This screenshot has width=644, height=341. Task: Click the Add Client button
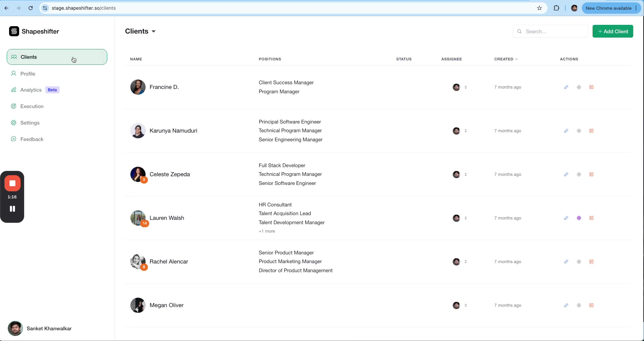click(x=613, y=31)
